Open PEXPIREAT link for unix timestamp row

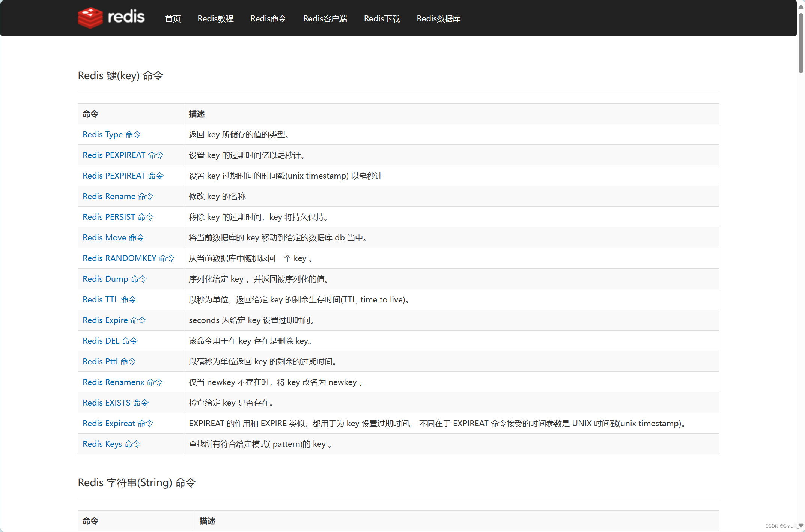123,176
